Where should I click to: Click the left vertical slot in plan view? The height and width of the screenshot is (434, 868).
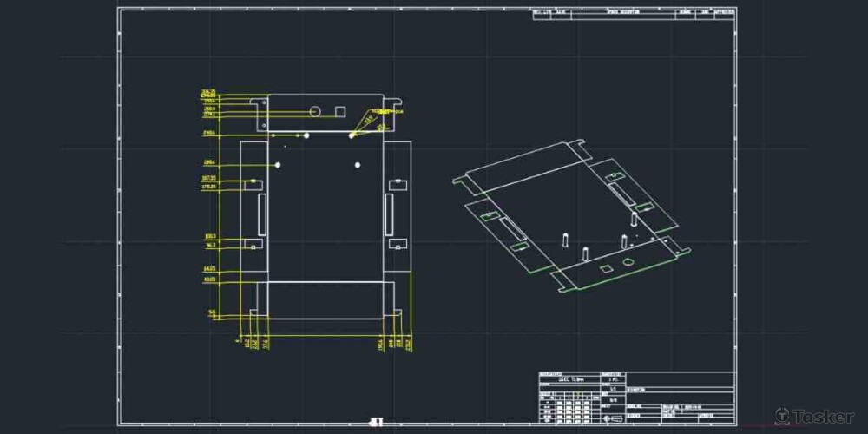coord(262,214)
